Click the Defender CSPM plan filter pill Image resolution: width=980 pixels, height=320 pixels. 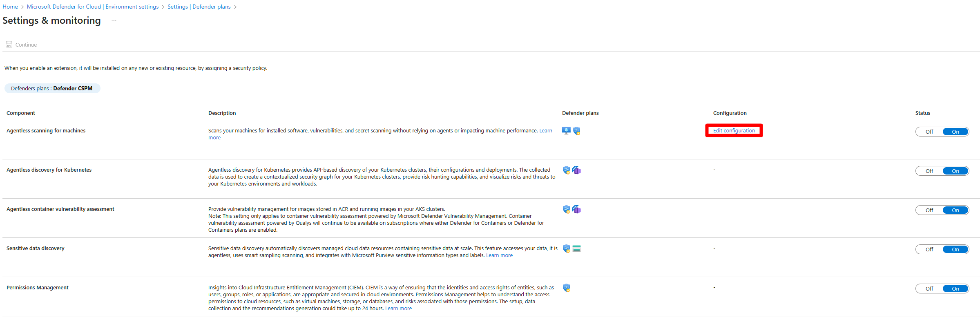(52, 88)
